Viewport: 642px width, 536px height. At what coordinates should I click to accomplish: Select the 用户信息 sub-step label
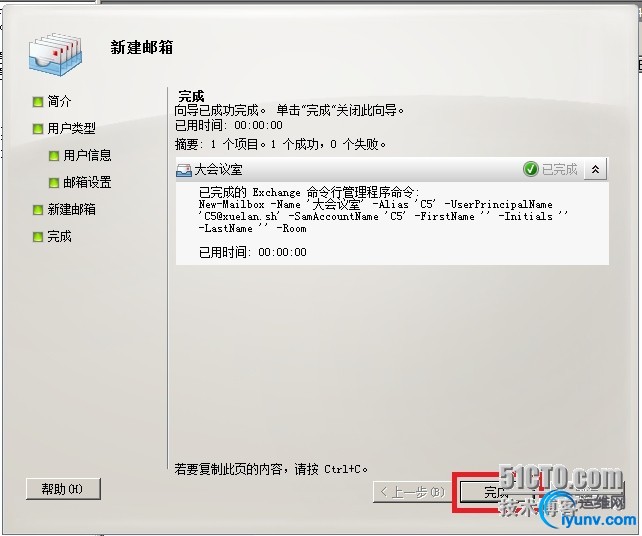pyautogui.click(x=87, y=155)
